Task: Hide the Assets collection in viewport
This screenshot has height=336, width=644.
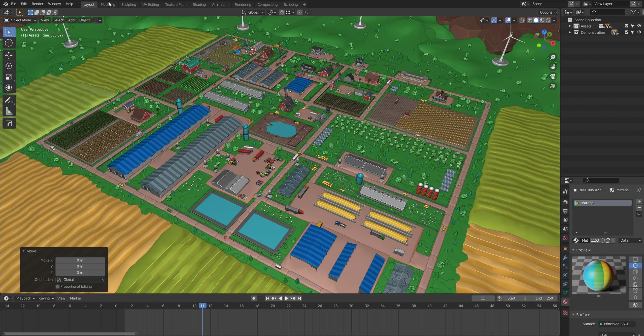Action: coord(639,26)
